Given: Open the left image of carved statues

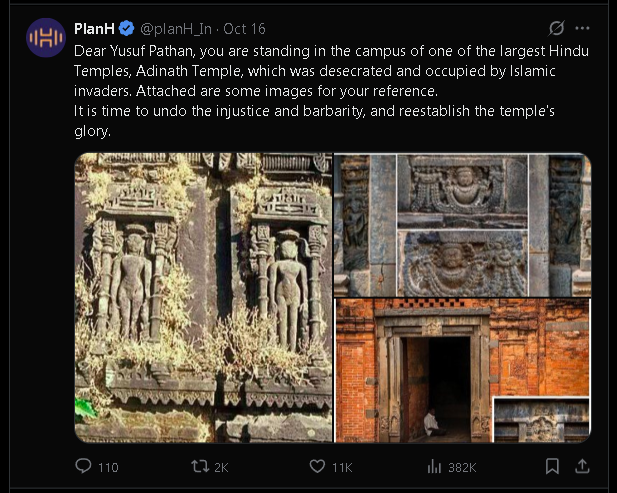Looking at the screenshot, I should pyautogui.click(x=203, y=297).
